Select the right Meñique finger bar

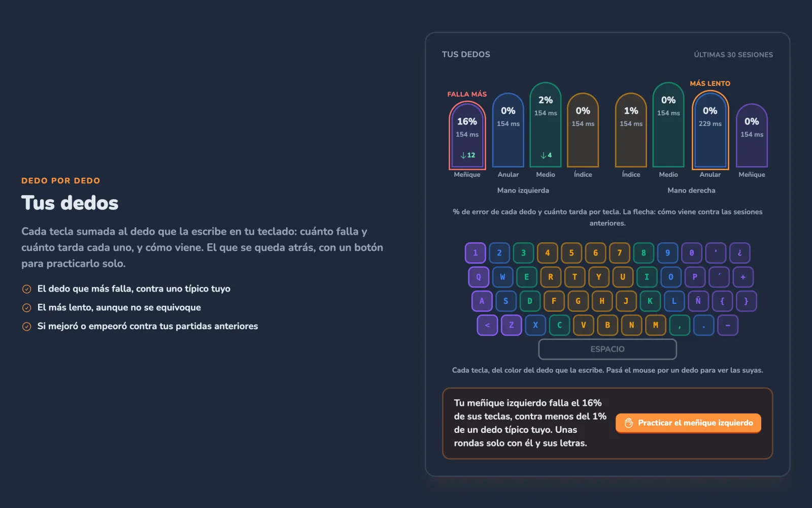pos(752,135)
